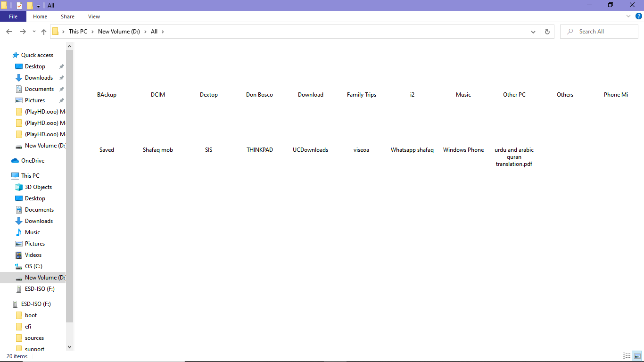Select the Others folder

(565, 95)
